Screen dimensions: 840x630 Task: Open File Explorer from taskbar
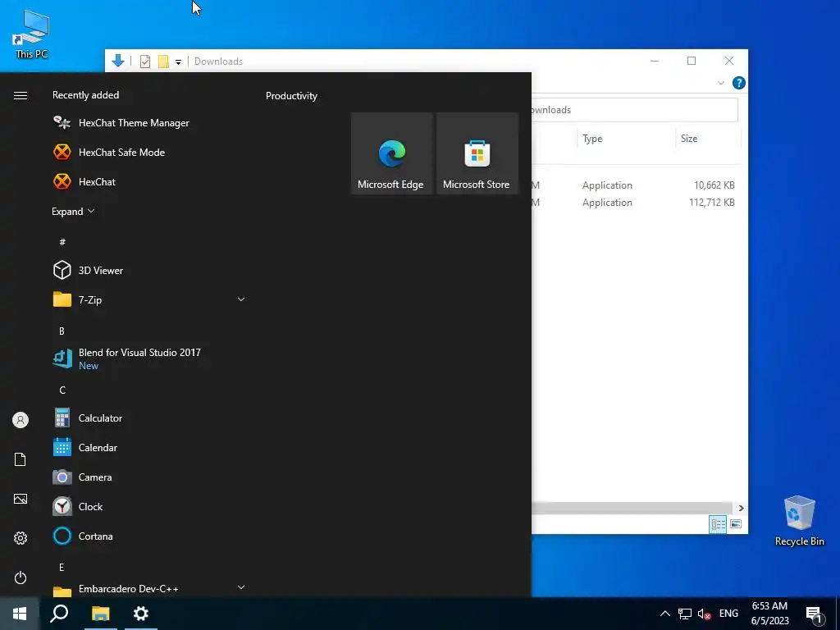[x=100, y=614]
